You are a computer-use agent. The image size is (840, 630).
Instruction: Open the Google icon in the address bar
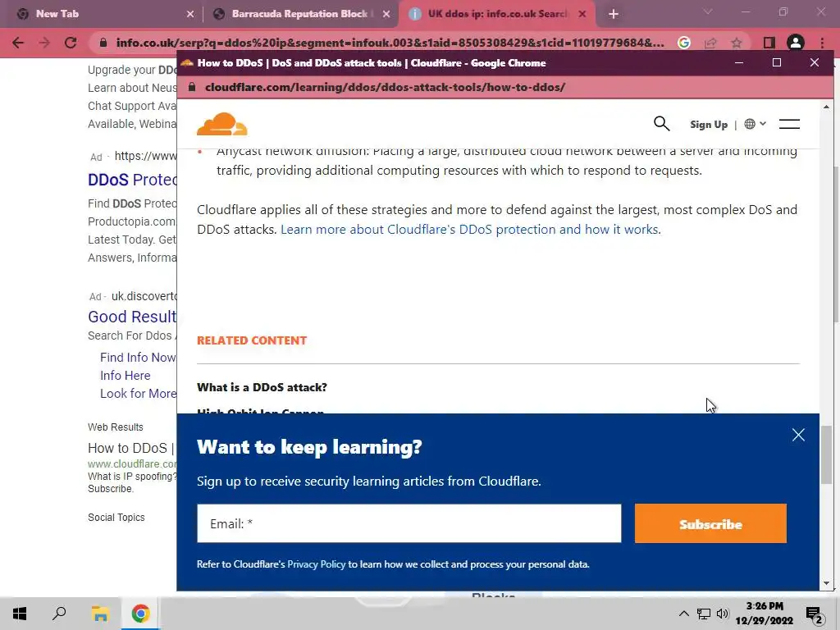683,43
